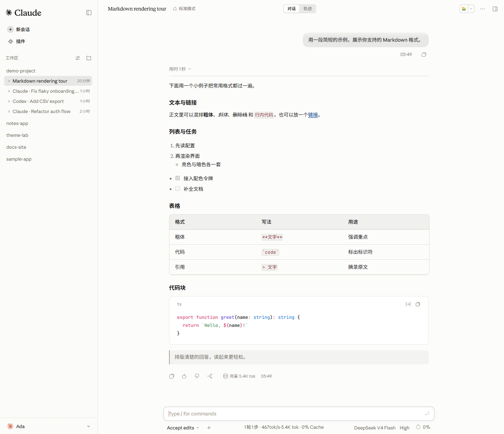Follow the 链接 hyperlink in text
This screenshot has height=434, width=504.
click(313, 115)
